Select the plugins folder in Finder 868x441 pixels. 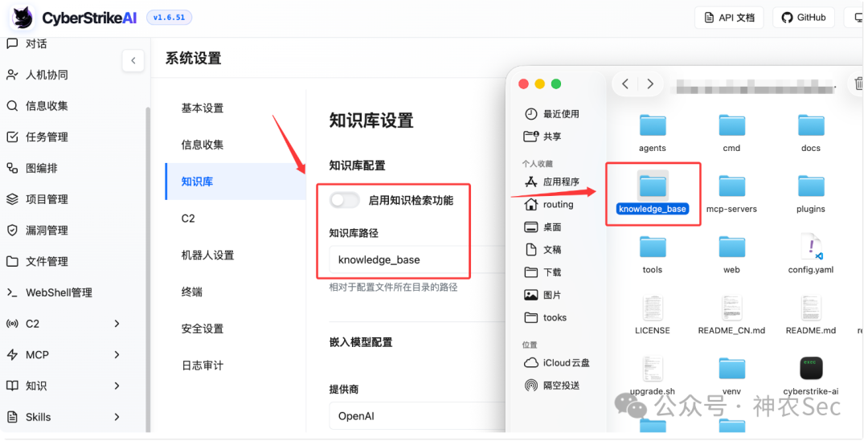pos(811,186)
